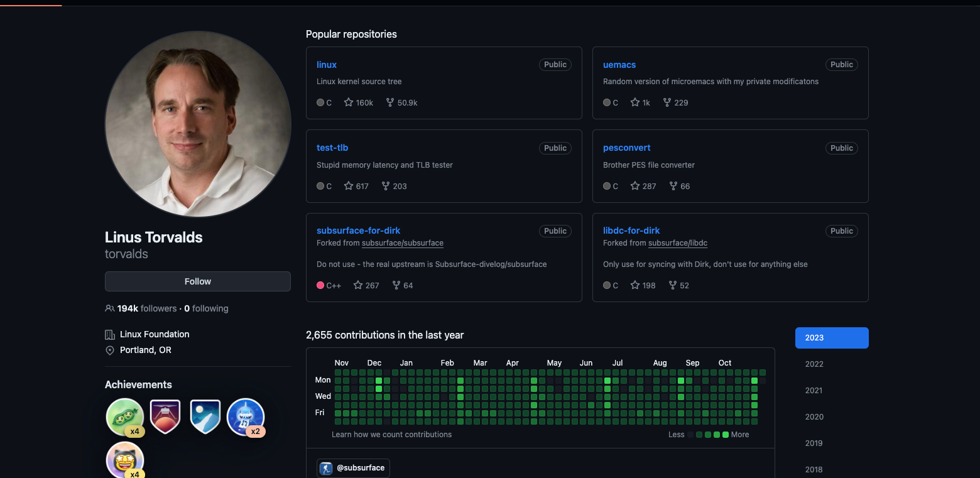
Task: Click the people icon beside followers
Action: [x=110, y=308]
